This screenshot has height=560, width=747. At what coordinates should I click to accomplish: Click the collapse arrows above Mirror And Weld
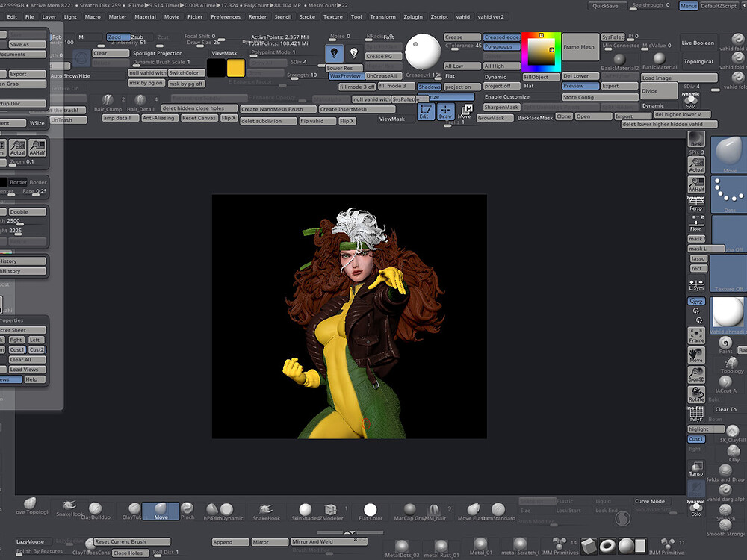[350, 532]
